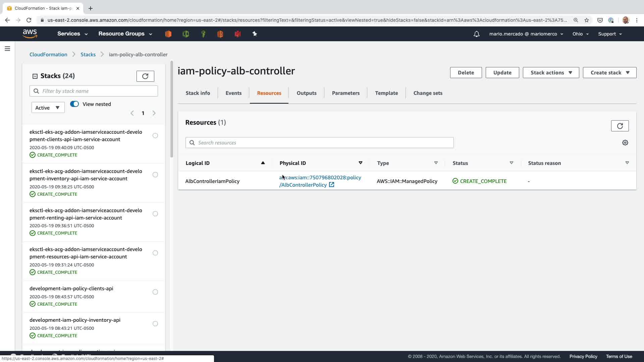Select development-iam-policy-clients-api stack radio
Image resolution: width=644 pixels, height=362 pixels.
pyautogui.click(x=155, y=292)
